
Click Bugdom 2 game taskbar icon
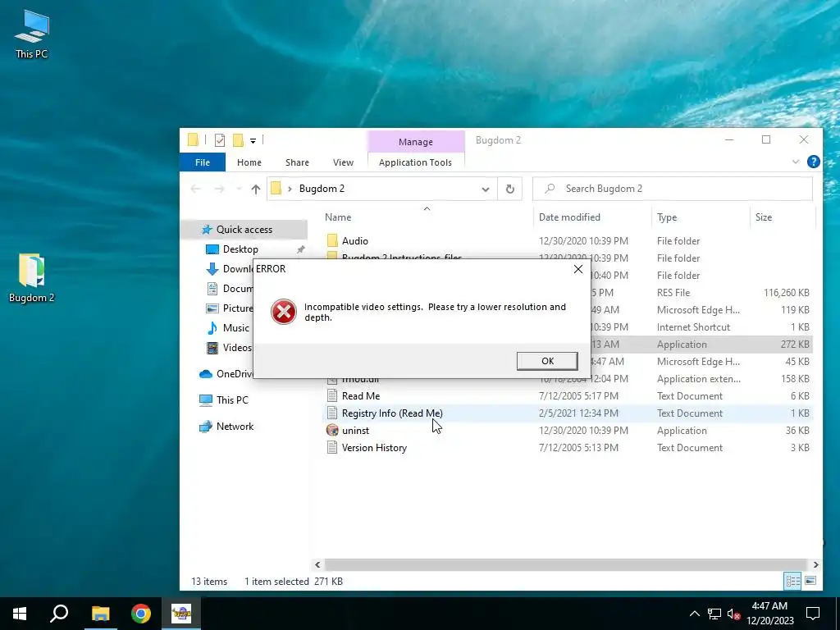coord(181,614)
